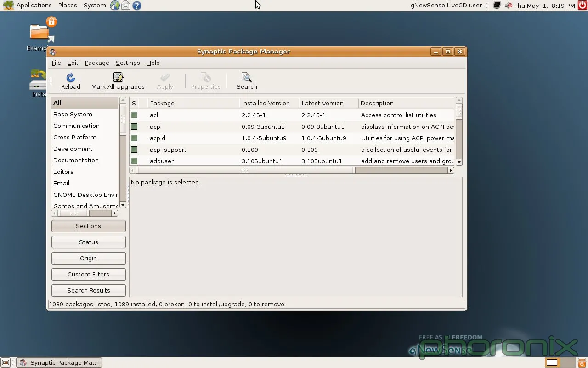The height and width of the screenshot is (368, 588).
Task: Toggle status box for acpi-support package
Action: point(134,149)
